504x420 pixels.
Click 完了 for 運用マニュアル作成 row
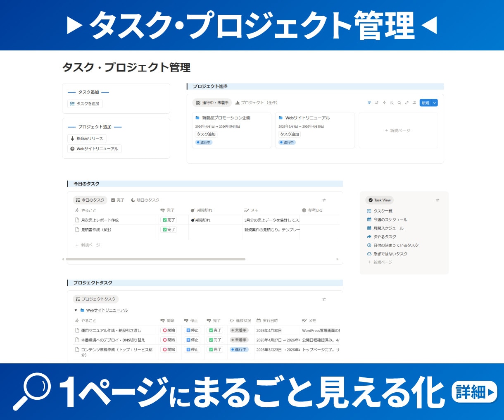215,330
